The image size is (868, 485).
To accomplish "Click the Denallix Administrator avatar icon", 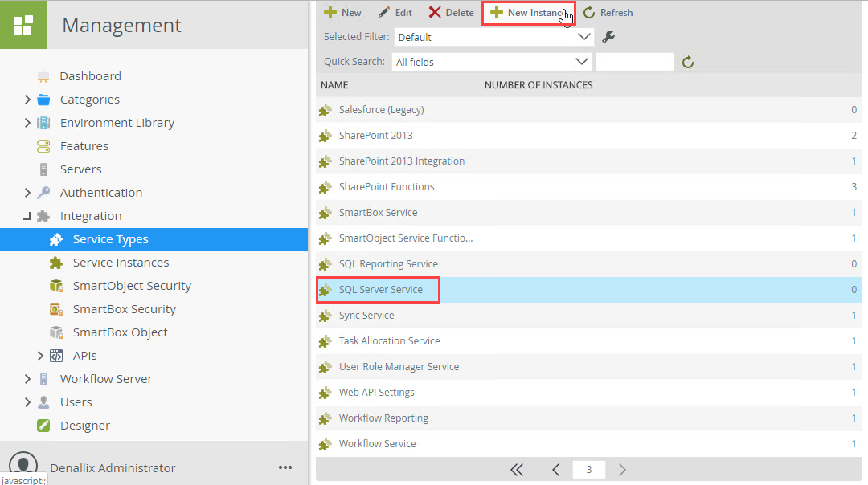I will point(23,466).
